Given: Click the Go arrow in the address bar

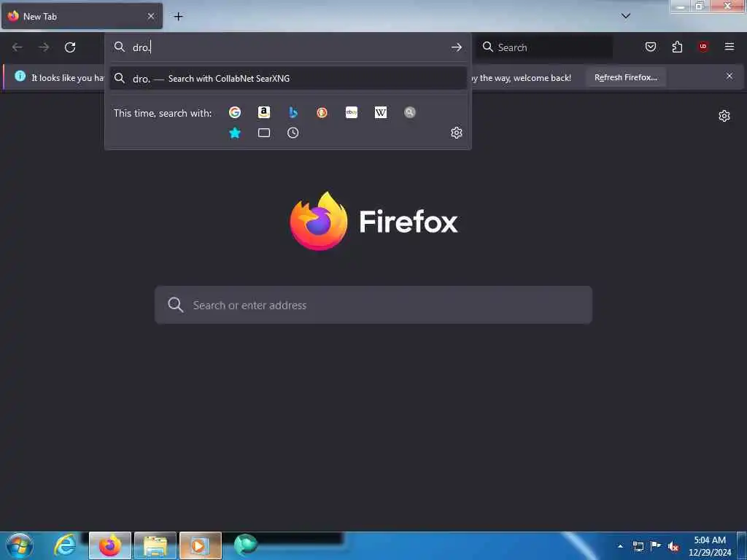Looking at the screenshot, I should tap(457, 47).
